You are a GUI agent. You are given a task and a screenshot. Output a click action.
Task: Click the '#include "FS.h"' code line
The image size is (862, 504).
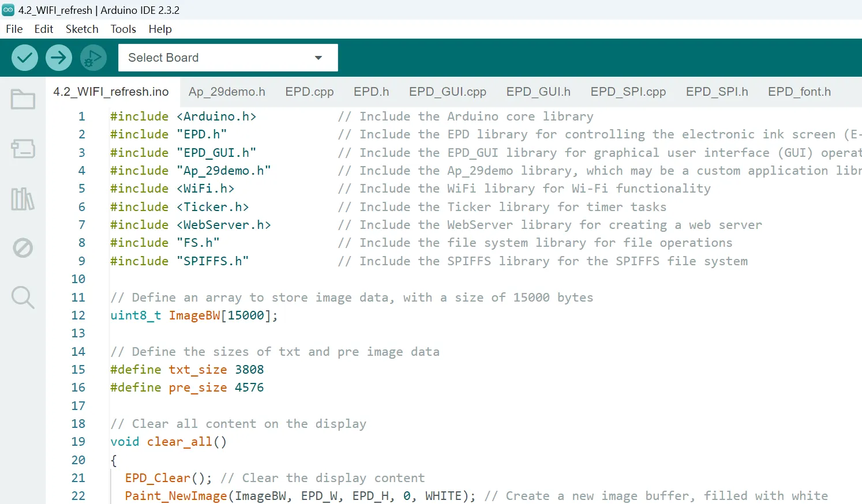(x=165, y=243)
